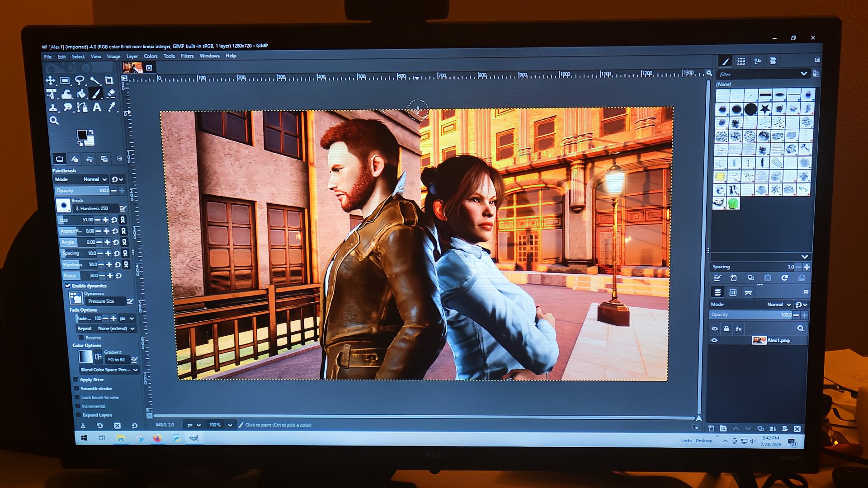
Task: Select the Paintbrush tool
Action: (x=96, y=94)
